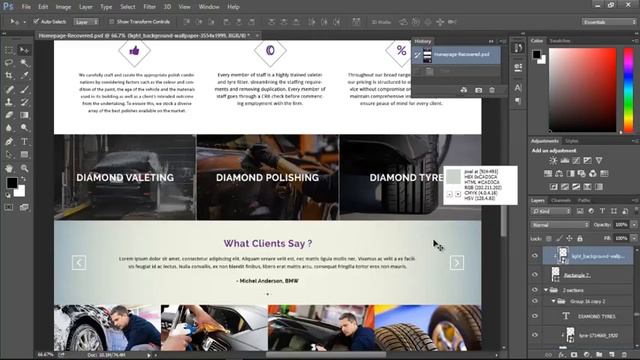Select the Rectangle shape tool
Viewport: 640px width, 360px height.
point(24,155)
